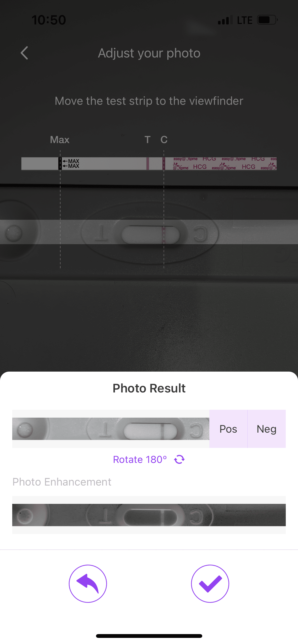Tap the LTE network indicator

[245, 20]
